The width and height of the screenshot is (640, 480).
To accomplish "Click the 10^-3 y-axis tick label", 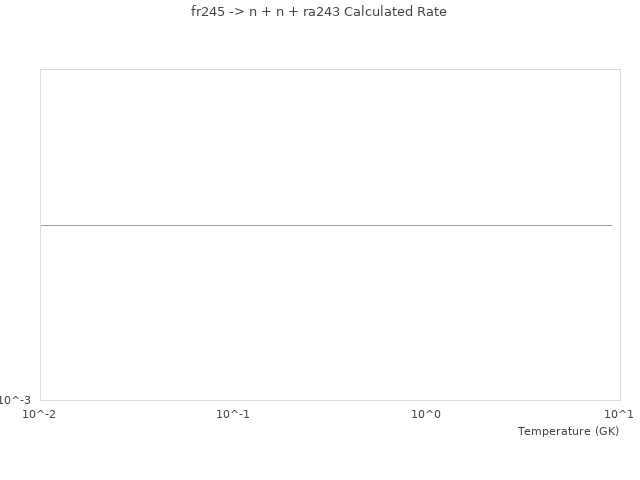I will pyautogui.click(x=16, y=400).
